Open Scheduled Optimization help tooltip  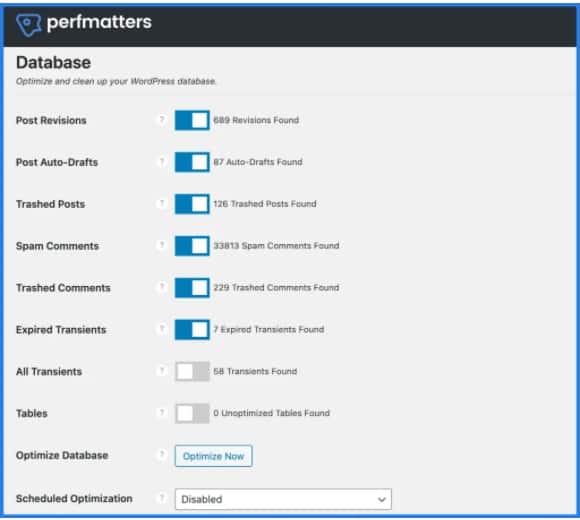(x=162, y=498)
